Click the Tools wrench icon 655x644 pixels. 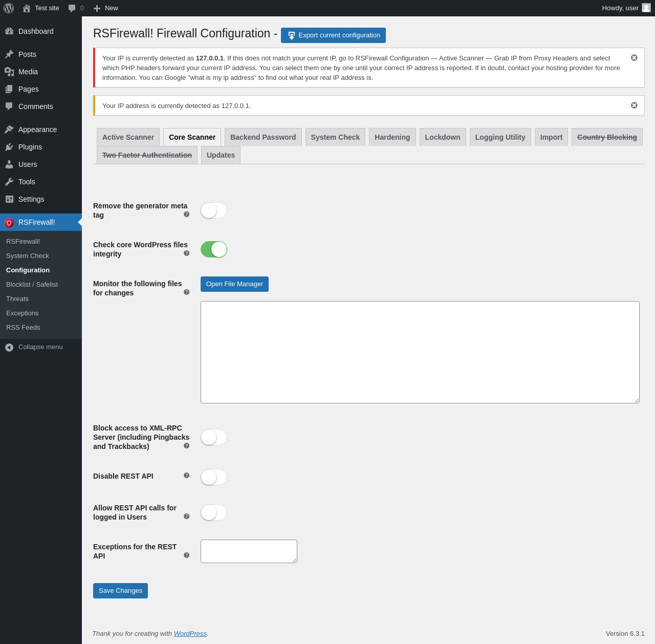point(9,182)
